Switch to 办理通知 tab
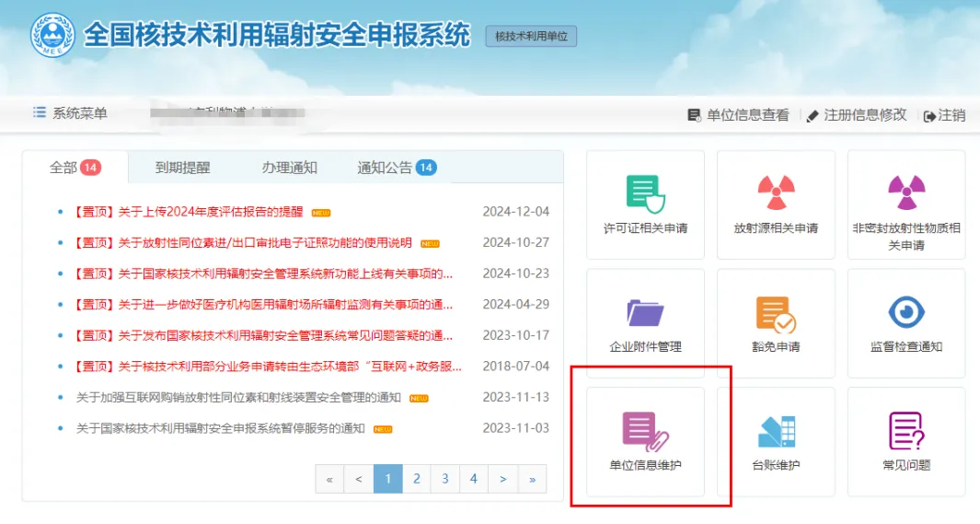 pos(289,168)
